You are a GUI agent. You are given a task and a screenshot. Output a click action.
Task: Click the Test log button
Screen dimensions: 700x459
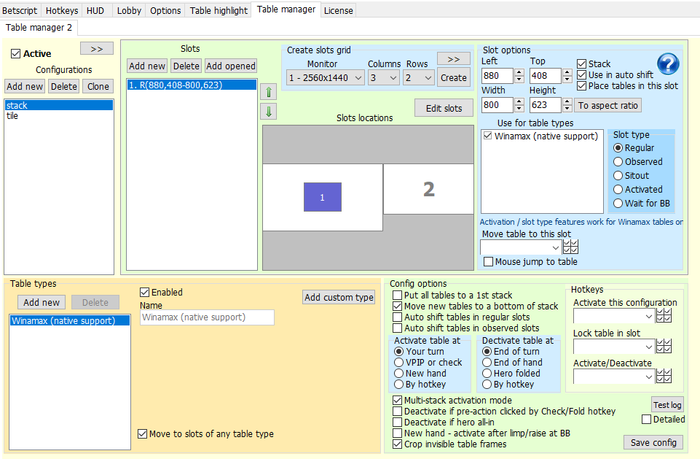tap(667, 405)
